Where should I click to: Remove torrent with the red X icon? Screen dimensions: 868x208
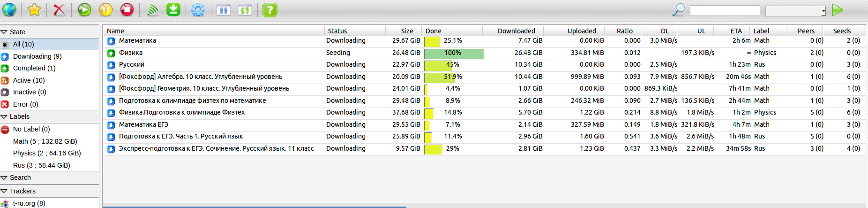[59, 10]
